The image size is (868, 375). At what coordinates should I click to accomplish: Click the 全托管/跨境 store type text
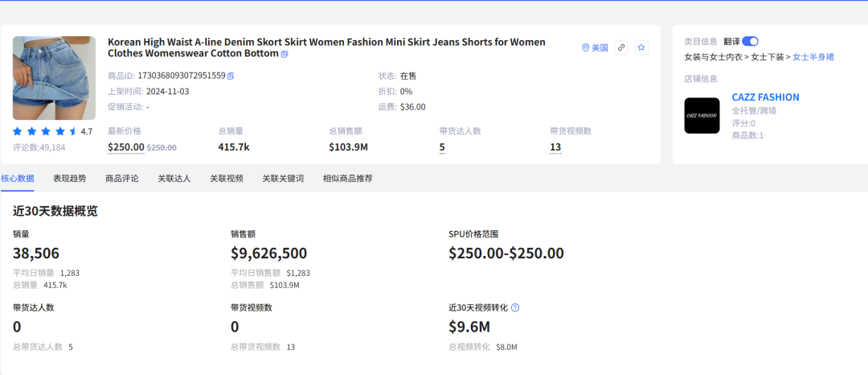point(754,111)
